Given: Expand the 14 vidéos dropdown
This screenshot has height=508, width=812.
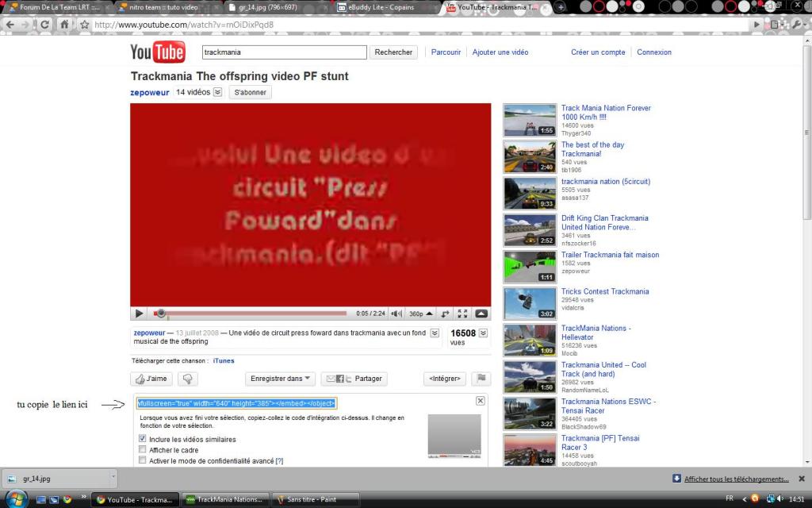Looking at the screenshot, I should [x=217, y=92].
